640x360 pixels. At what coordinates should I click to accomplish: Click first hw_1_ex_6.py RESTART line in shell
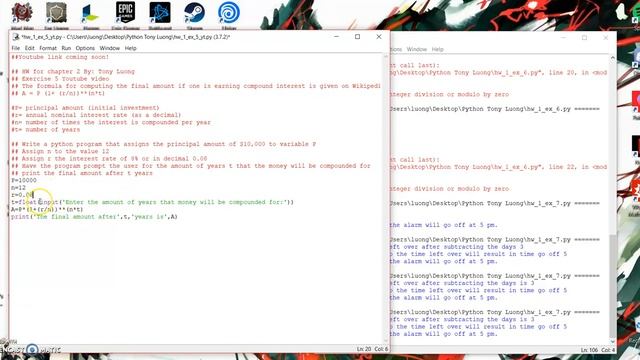coord(495,109)
